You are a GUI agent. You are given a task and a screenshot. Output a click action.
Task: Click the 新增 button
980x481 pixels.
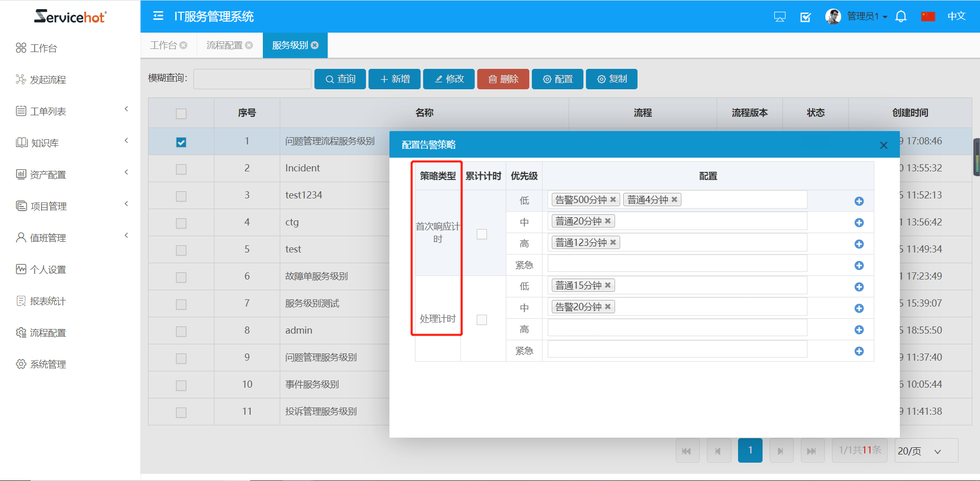coord(395,79)
